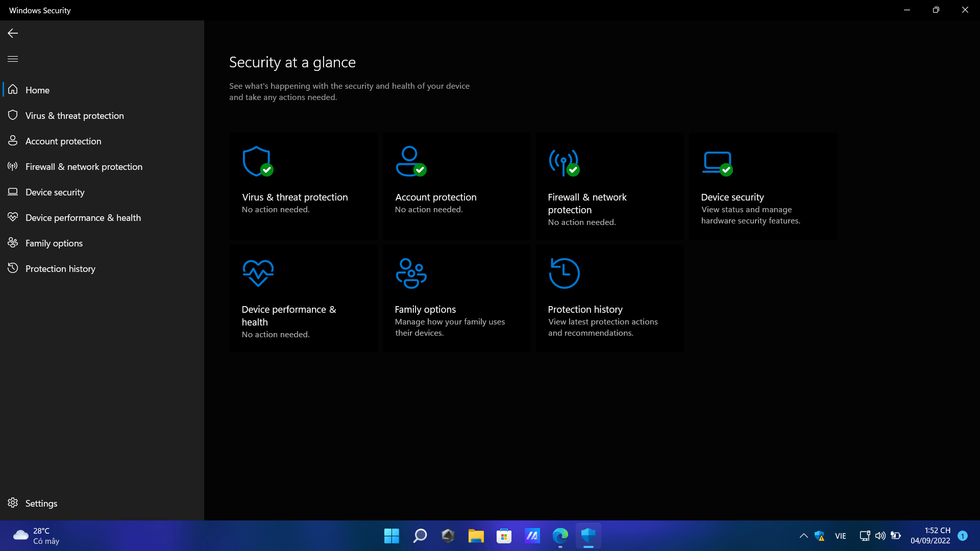The image size is (980, 551).
Task: Click Windows Security shield in taskbar
Action: point(588,536)
